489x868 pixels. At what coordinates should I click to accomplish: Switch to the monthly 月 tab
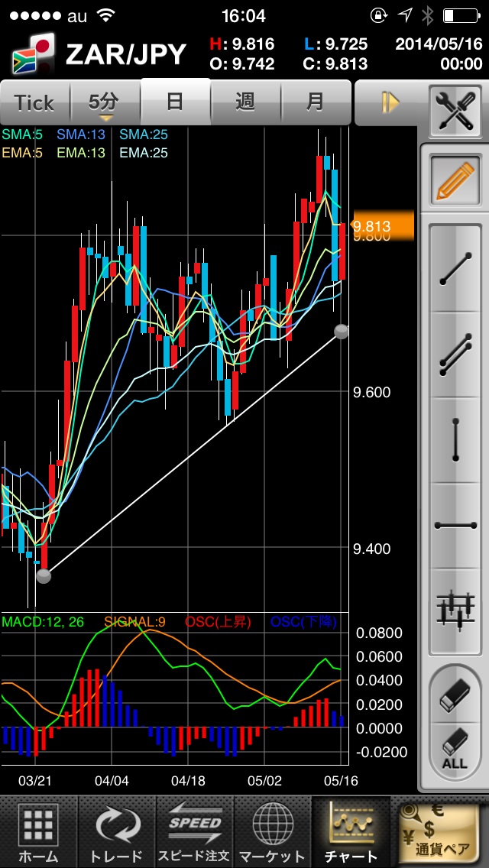316,102
